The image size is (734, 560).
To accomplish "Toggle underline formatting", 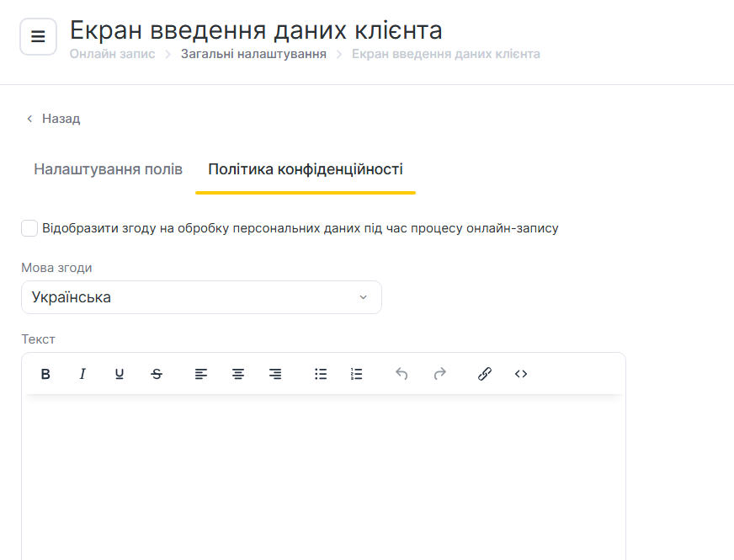I will point(120,374).
